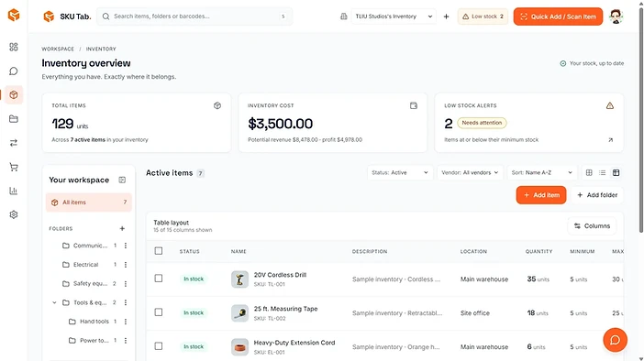Open options menu for Hand tools folder

point(126,322)
